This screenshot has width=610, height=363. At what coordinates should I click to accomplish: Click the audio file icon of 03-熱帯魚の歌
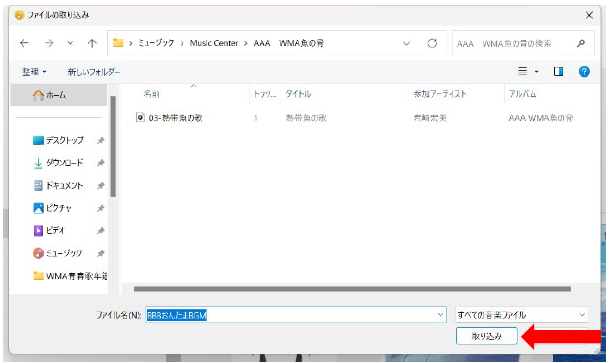pyautogui.click(x=140, y=117)
